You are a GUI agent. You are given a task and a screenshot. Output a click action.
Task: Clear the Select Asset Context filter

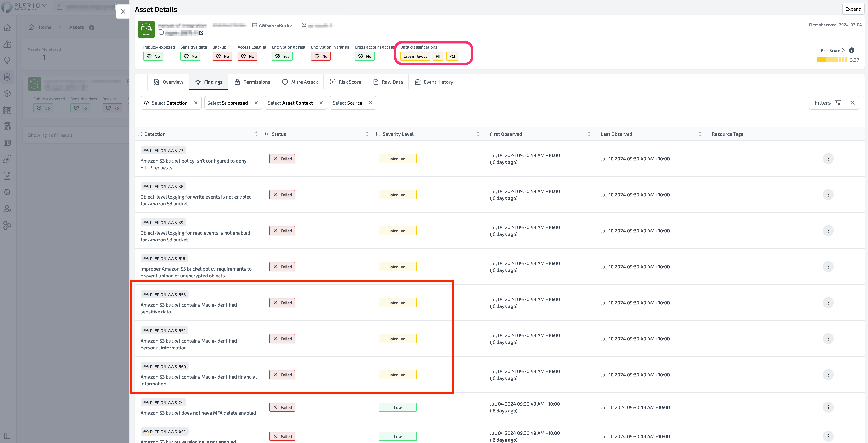[321, 103]
